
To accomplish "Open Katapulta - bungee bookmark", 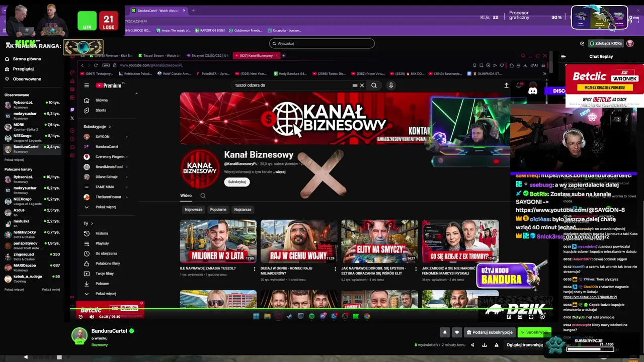I will point(284,30).
